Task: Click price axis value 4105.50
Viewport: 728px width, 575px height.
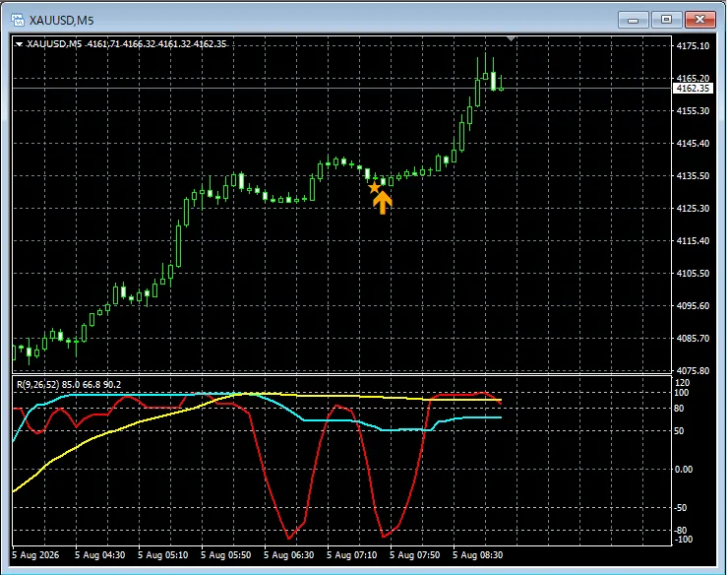Action: (x=693, y=274)
